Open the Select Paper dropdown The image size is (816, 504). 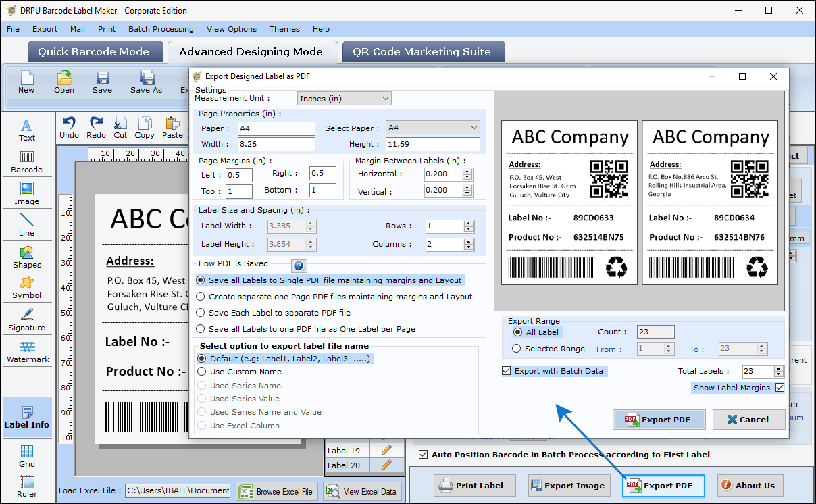pos(433,128)
